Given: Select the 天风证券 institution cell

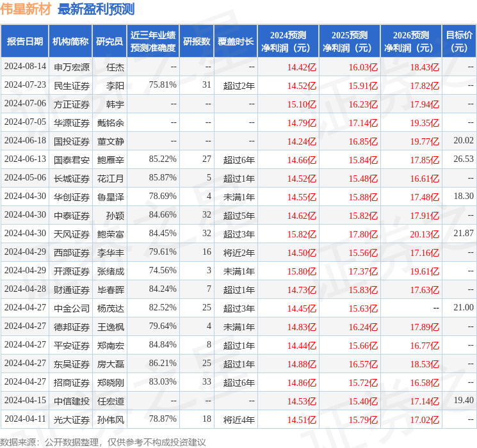Looking at the screenshot, I should [72, 234].
